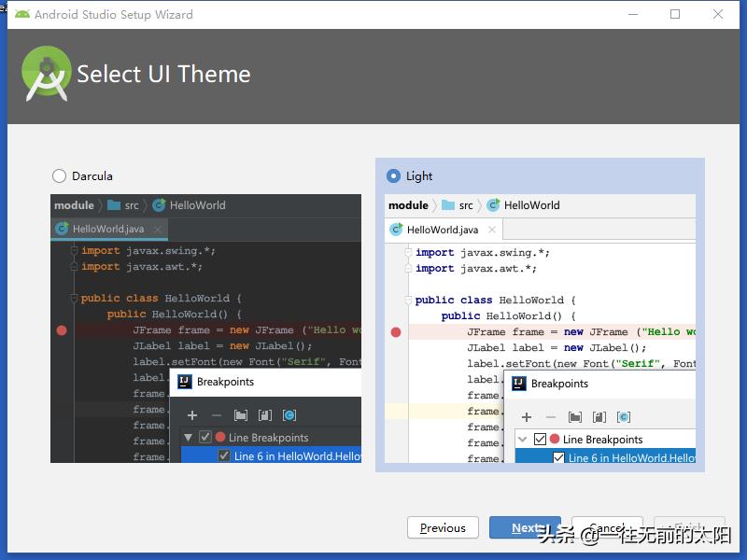This screenshot has height=560, width=747.
Task: Click the Previous button
Action: point(443,527)
